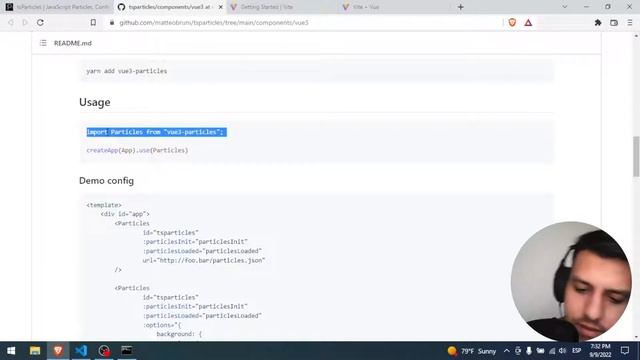640x360 pixels.
Task: Open network settings tray icon
Action: 552,351
